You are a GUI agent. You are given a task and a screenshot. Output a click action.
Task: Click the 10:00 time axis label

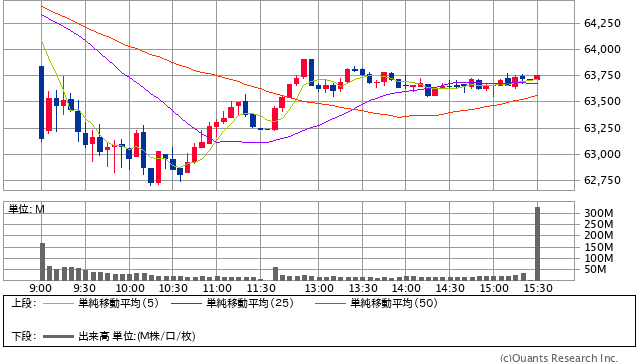[x=130, y=288]
